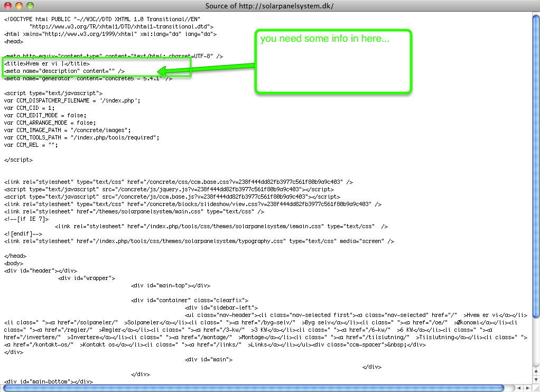Click the vertical scroll down arrow

pos(536,379)
